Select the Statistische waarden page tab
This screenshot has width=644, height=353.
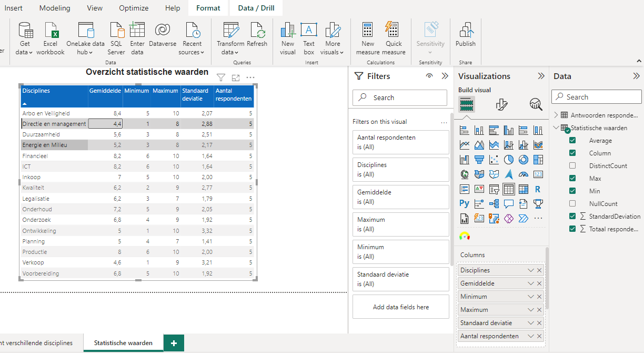click(123, 343)
